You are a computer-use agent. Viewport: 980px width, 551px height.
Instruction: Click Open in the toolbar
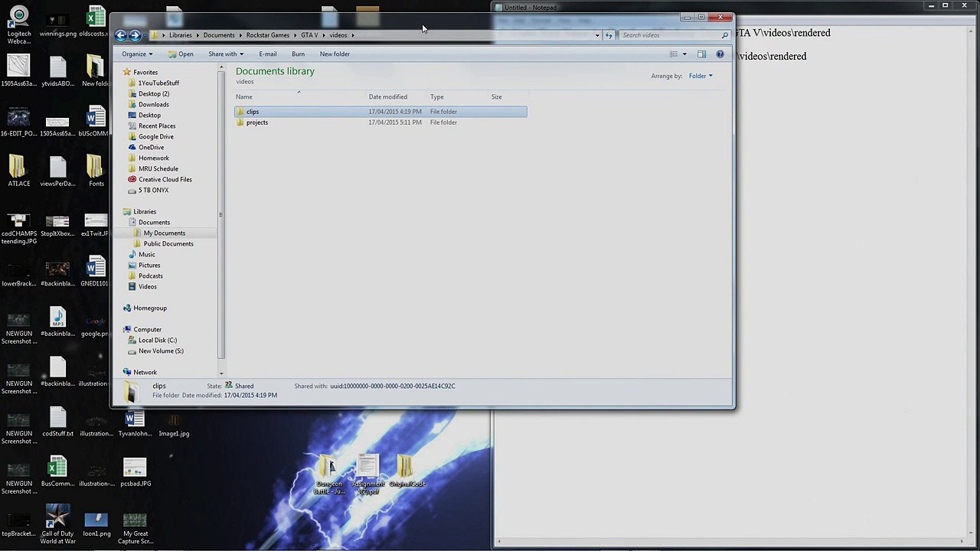click(181, 54)
